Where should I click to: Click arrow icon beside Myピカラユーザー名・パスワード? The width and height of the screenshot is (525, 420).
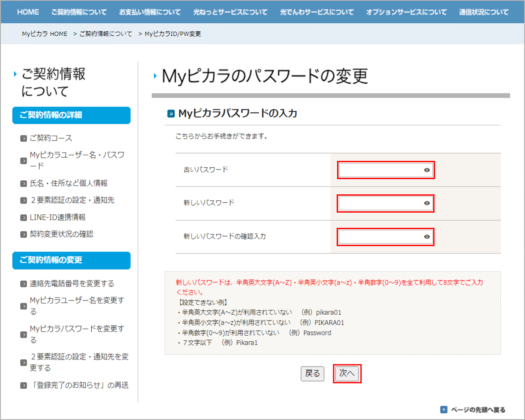23,161
